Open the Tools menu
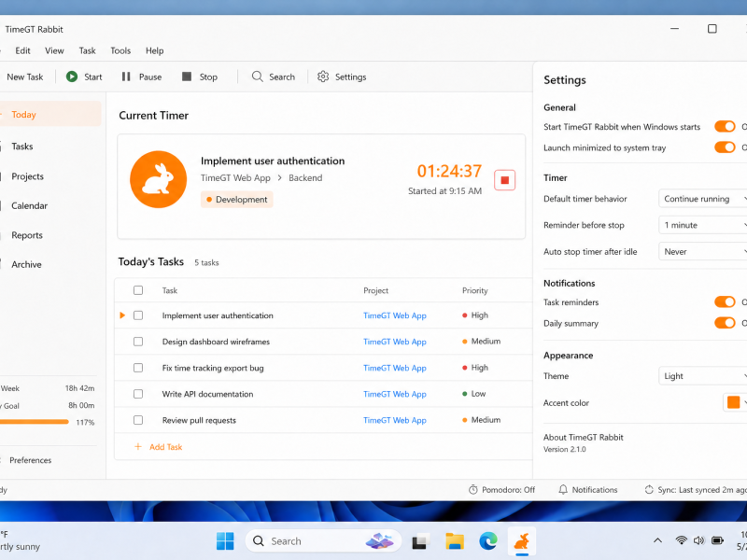This screenshot has height=560, width=747. (x=120, y=50)
